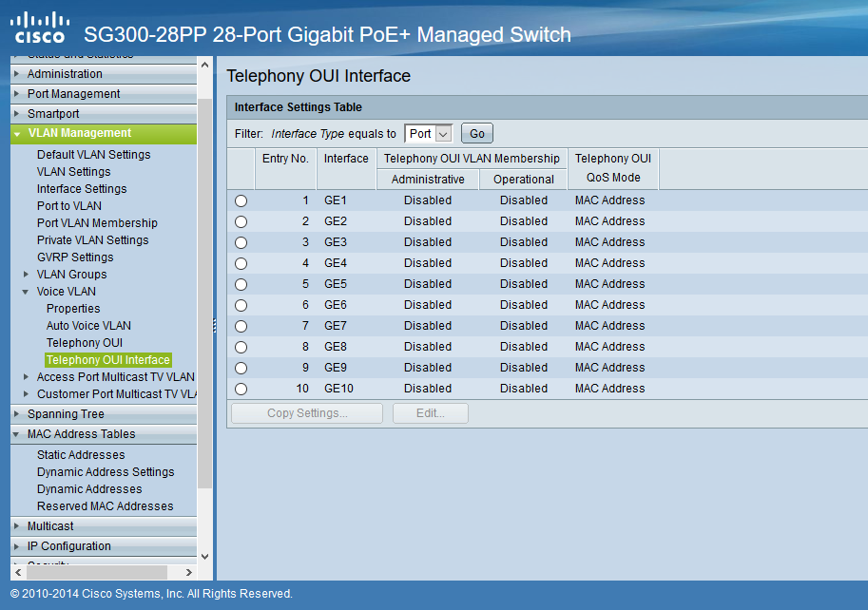
Task: Expand the Administration menu arrow
Action: (x=16, y=73)
